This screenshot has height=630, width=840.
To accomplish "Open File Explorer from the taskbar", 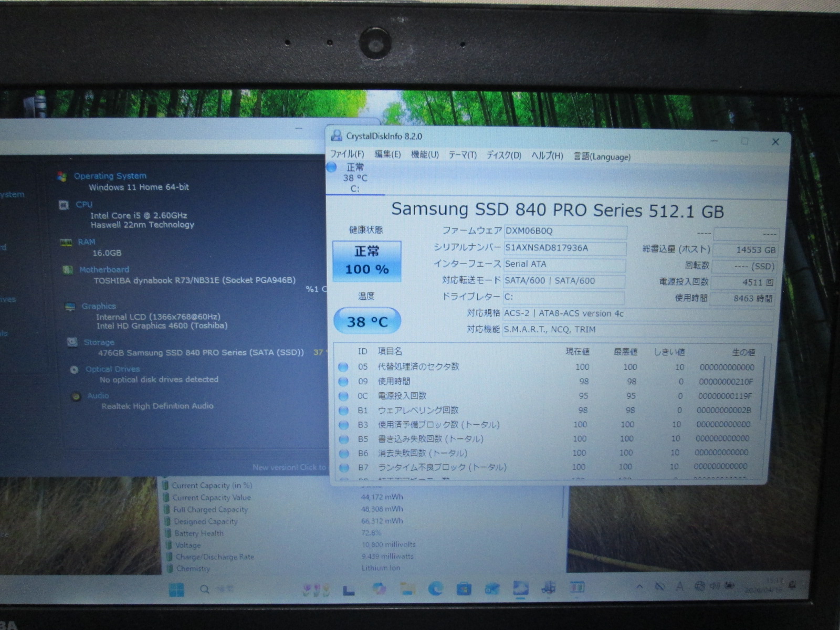I will [407, 589].
